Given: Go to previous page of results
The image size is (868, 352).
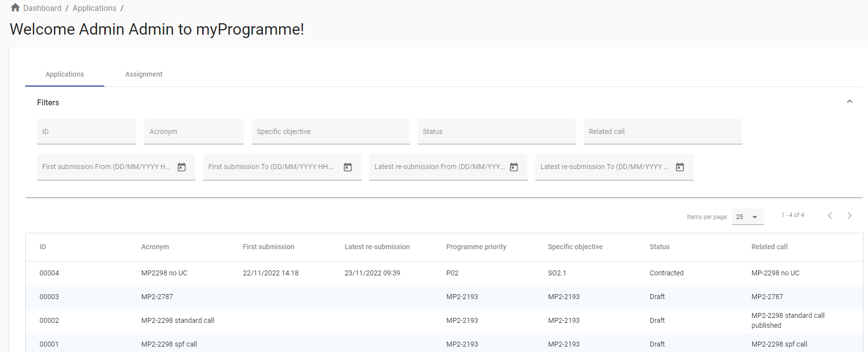Looking at the screenshot, I should click(830, 216).
